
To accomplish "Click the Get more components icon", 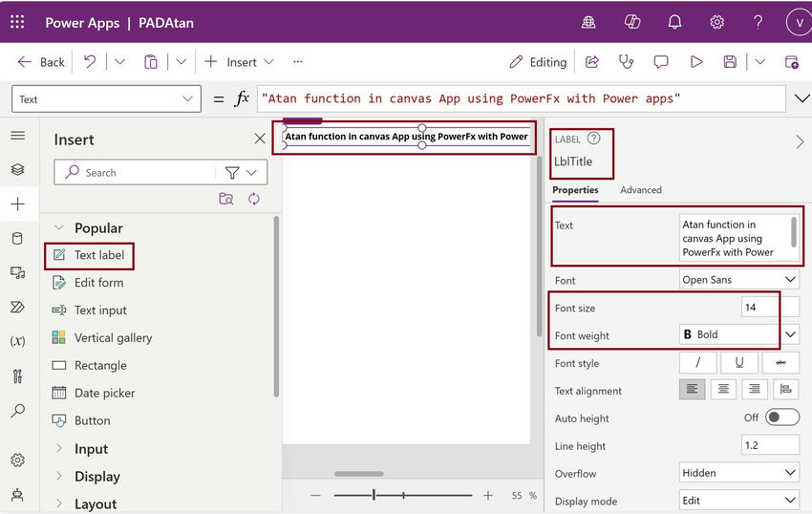I will coord(225,199).
